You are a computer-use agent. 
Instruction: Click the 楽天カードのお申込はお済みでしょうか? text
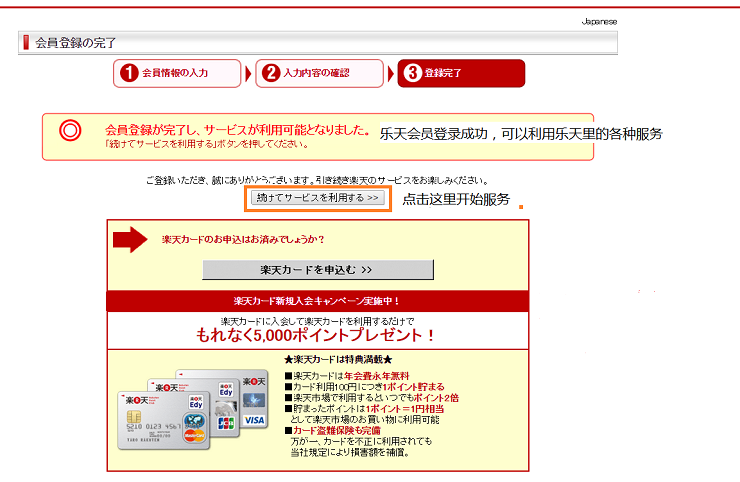[x=243, y=239]
